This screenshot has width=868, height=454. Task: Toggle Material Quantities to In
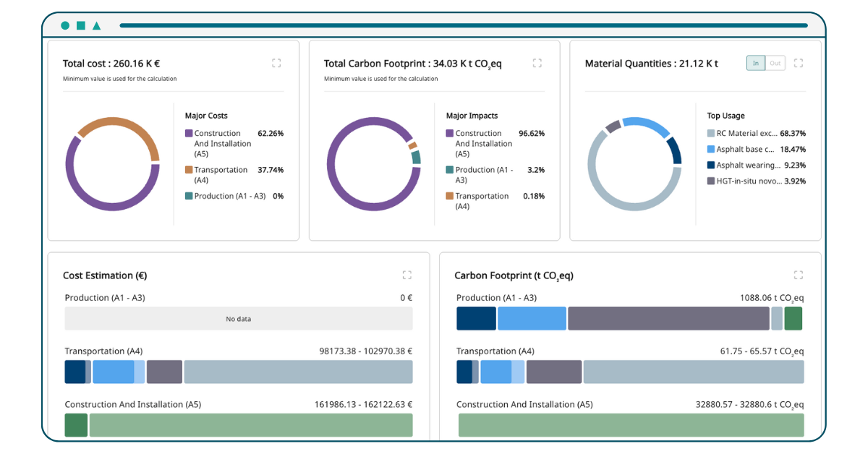(x=756, y=64)
